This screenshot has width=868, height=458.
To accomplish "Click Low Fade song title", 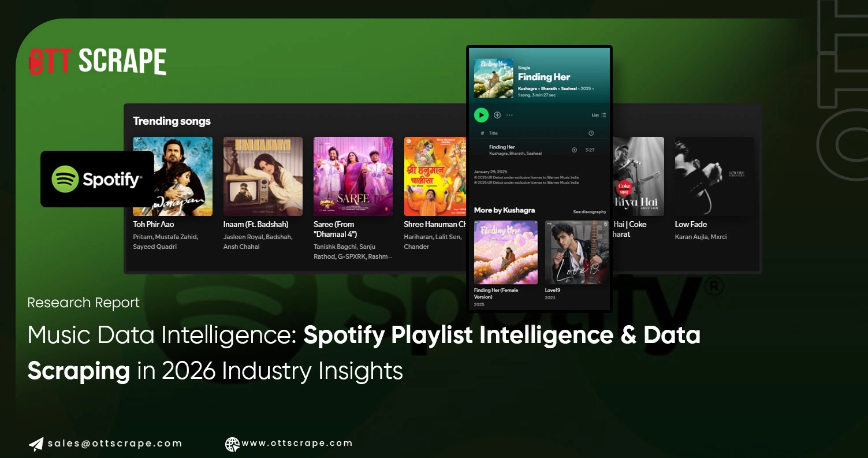I will (x=691, y=224).
